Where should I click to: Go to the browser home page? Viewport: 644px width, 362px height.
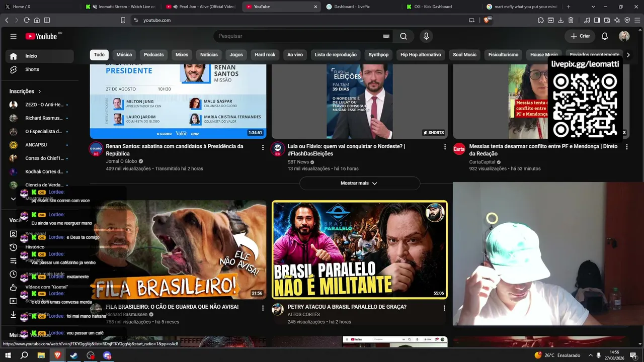click(x=37, y=20)
